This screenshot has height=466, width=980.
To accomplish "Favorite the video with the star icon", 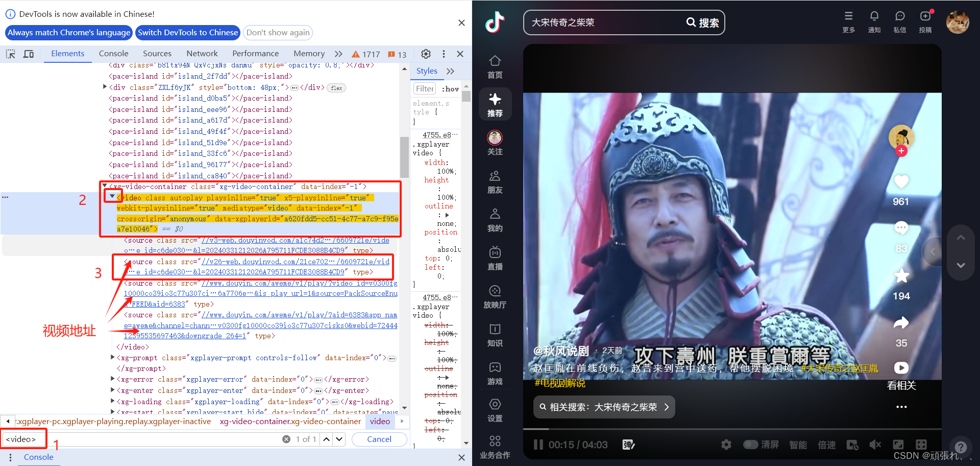I will 901,276.
